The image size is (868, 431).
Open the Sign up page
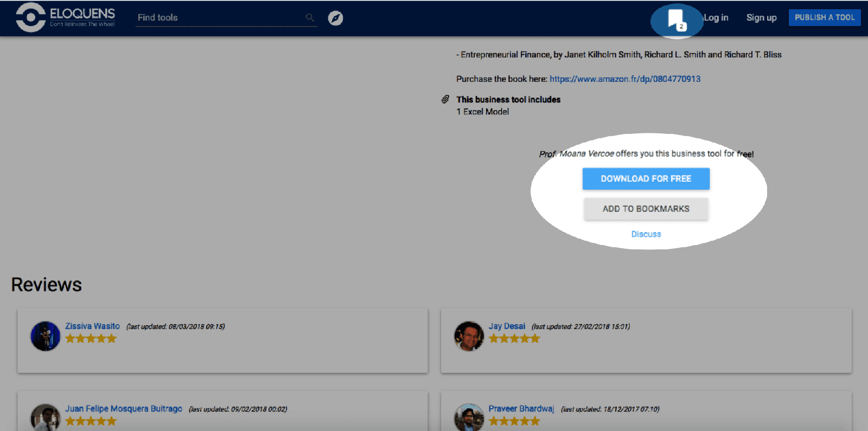point(761,17)
